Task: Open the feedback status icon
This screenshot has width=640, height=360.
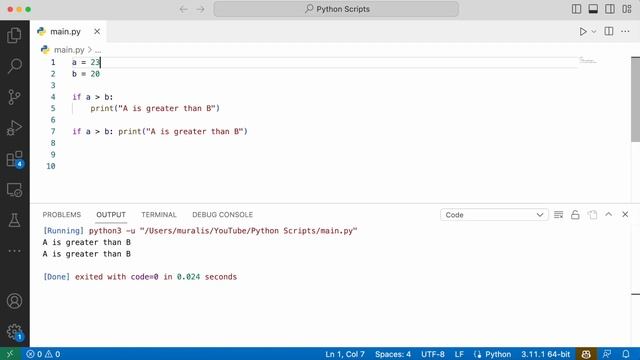Action: tap(607, 354)
